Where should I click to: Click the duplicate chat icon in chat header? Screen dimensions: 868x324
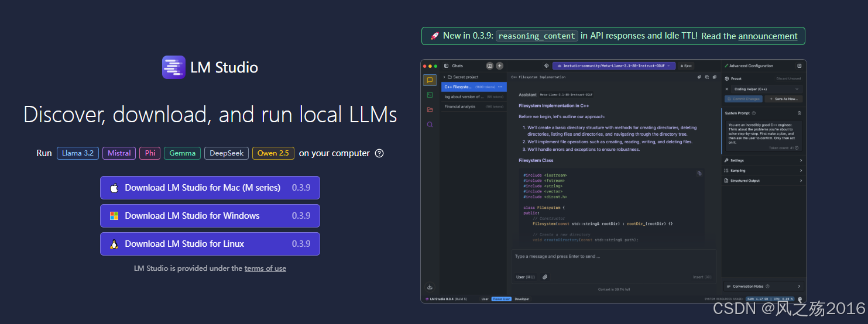[x=714, y=77]
